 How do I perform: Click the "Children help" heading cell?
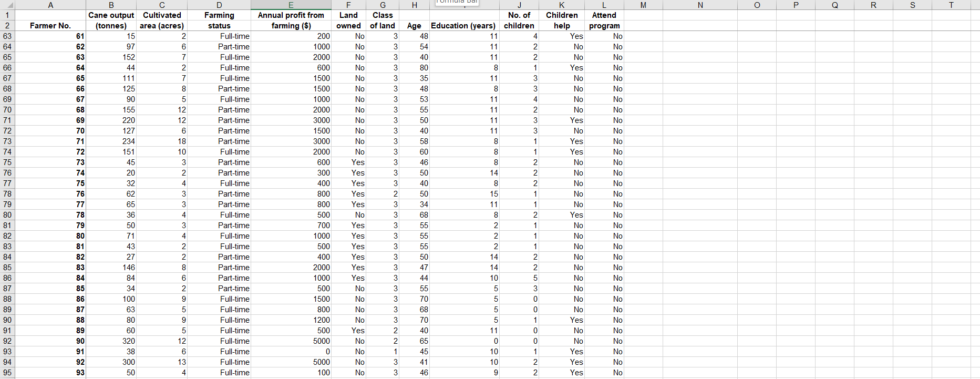pos(562,21)
